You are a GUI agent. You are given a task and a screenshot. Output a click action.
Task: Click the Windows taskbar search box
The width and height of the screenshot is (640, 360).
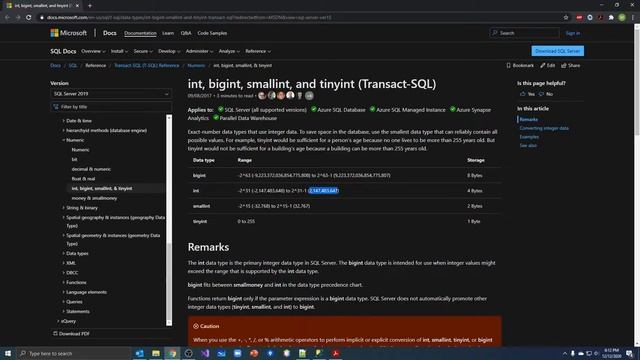73,353
